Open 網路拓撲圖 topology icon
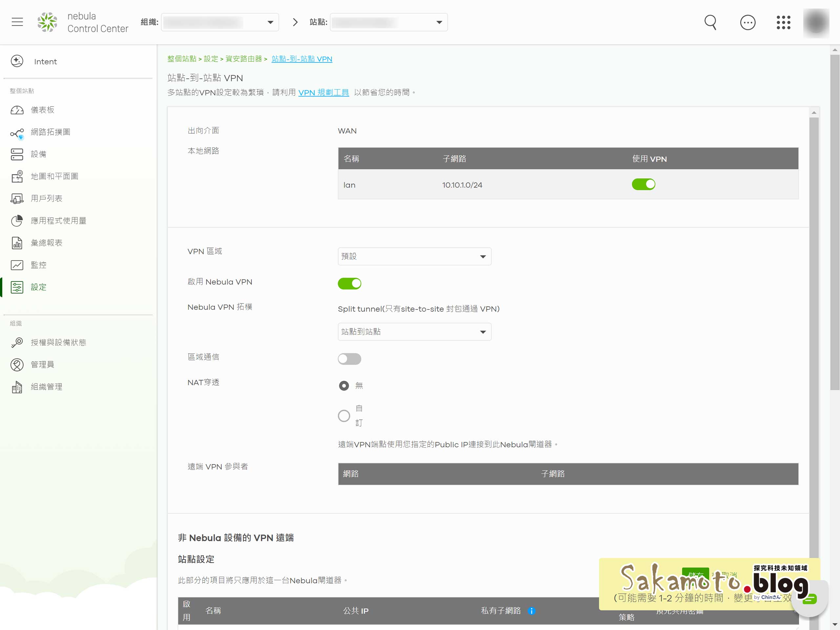 point(17,133)
